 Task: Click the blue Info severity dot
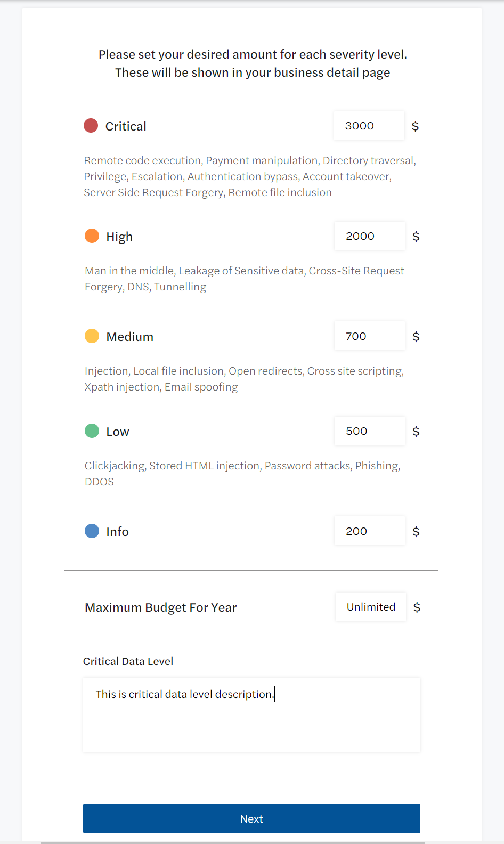click(92, 531)
